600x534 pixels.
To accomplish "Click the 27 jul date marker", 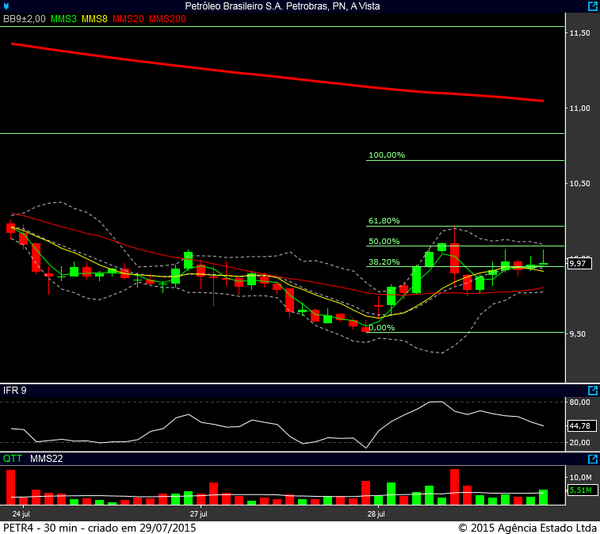I will [x=199, y=514].
